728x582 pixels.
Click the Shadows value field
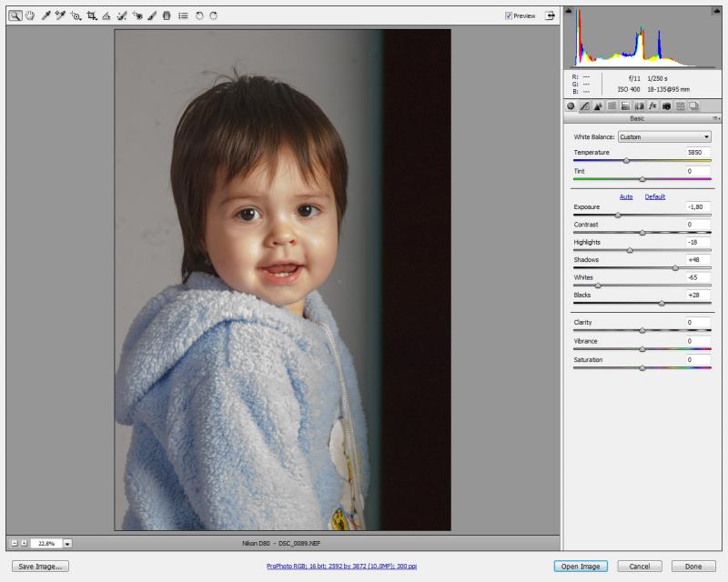(x=697, y=260)
